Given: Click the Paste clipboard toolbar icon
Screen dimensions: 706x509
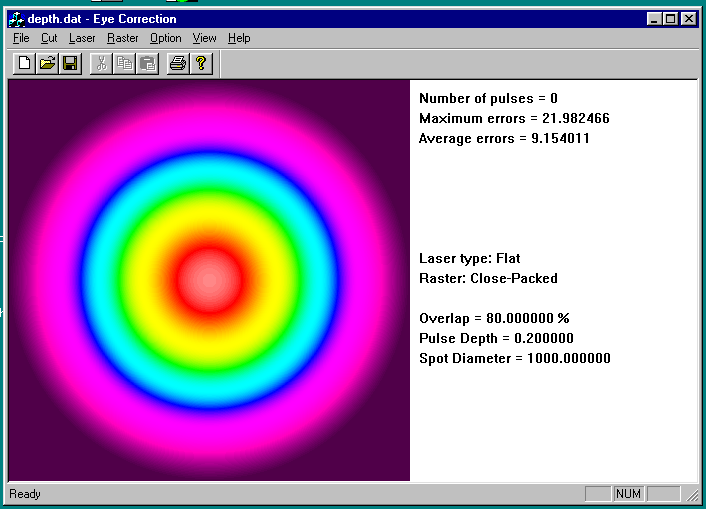Looking at the screenshot, I should click(147, 64).
